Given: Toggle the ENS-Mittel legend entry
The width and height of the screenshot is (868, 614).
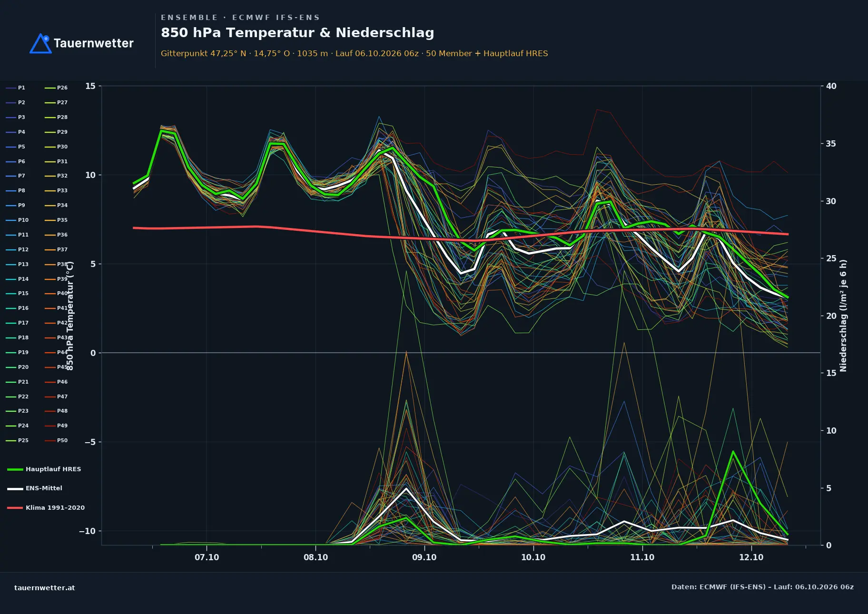Looking at the screenshot, I should click(35, 488).
